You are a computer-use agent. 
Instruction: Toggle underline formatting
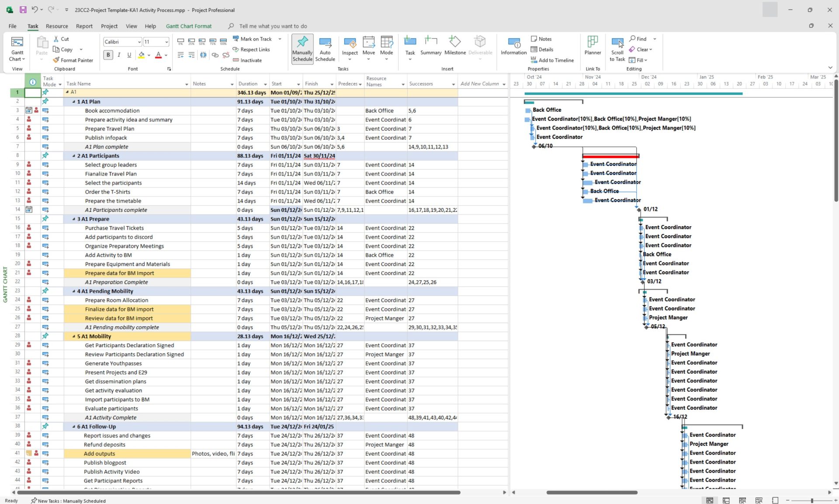129,55
